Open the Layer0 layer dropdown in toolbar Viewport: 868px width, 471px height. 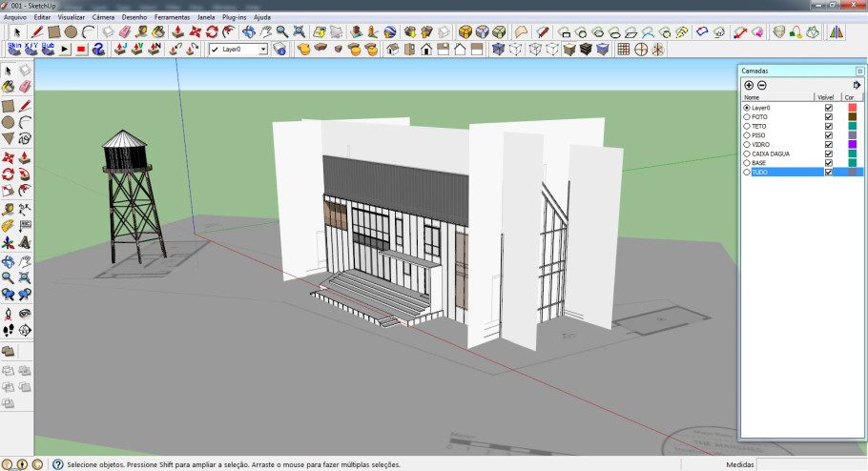click(263, 50)
